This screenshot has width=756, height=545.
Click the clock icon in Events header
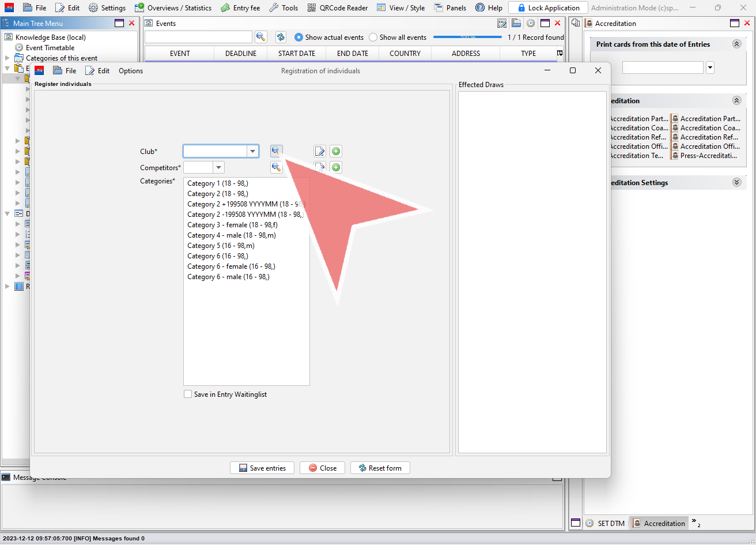[530, 23]
